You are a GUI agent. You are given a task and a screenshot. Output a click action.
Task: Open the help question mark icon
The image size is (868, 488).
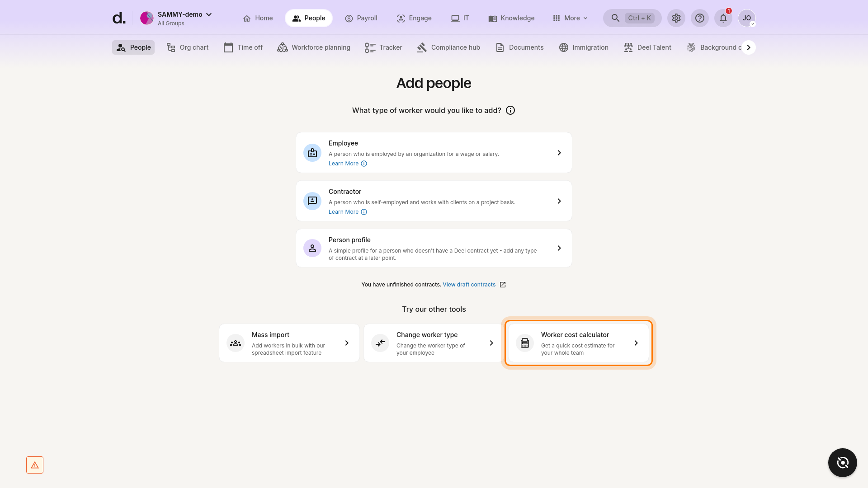[700, 18]
